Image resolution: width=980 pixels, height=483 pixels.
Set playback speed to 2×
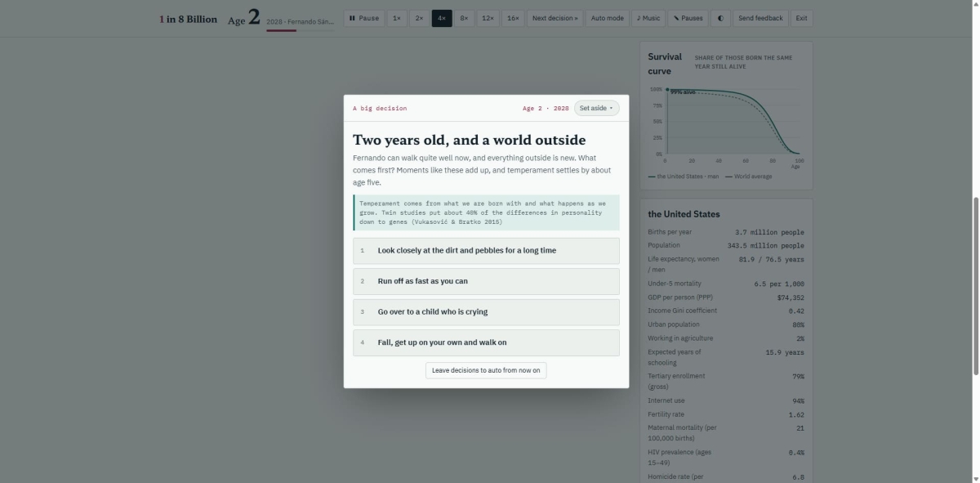pyautogui.click(x=419, y=18)
